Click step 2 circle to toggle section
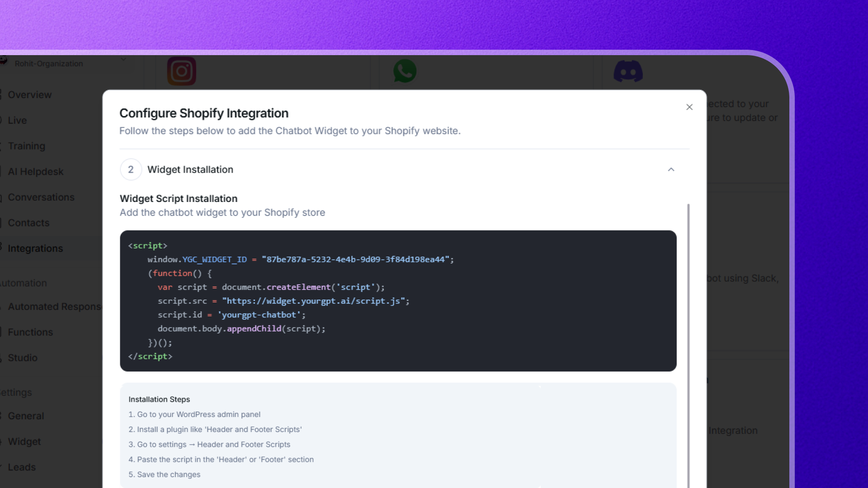Viewport: 868px width, 488px height. [131, 169]
